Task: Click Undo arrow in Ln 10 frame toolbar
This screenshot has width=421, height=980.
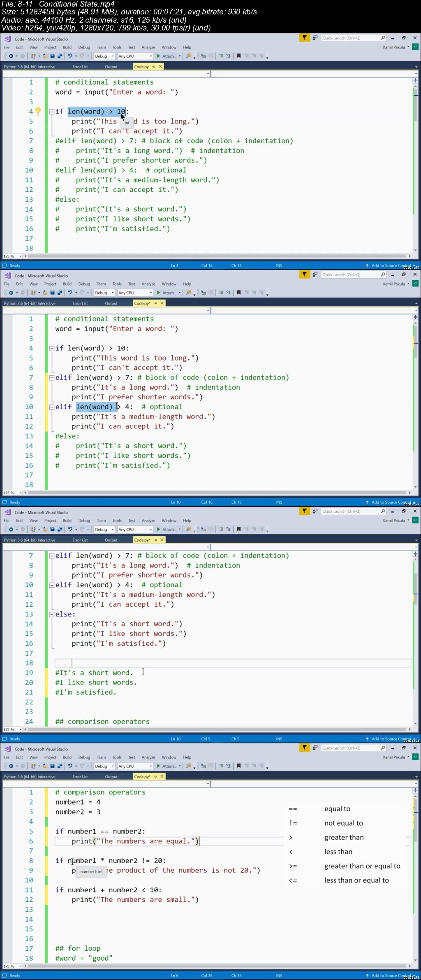Action: pyautogui.click(x=70, y=293)
